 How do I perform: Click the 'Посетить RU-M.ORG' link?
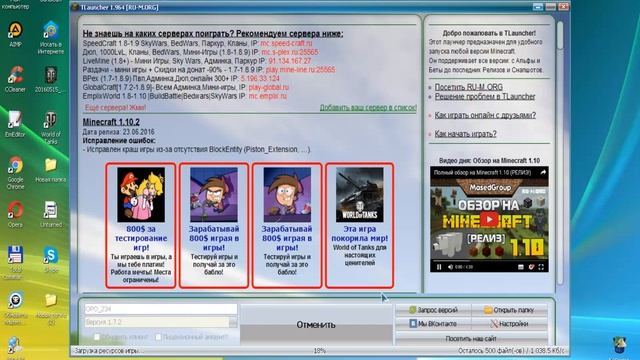pos(469,87)
